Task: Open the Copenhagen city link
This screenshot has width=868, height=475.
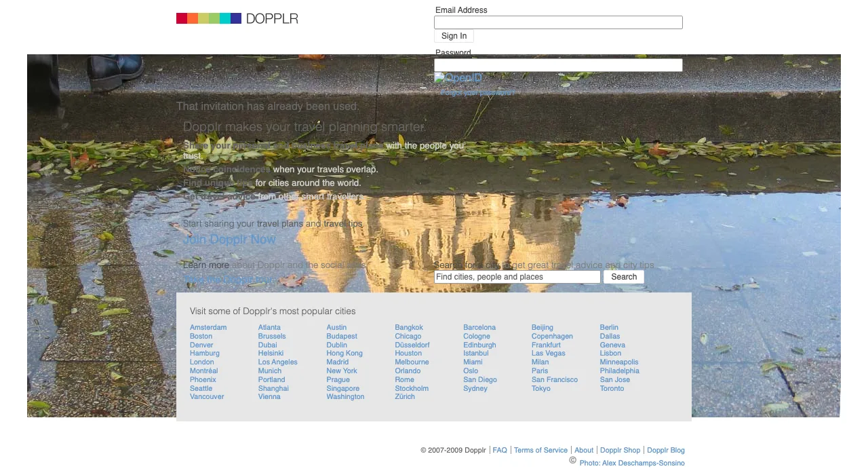Action: (553, 337)
